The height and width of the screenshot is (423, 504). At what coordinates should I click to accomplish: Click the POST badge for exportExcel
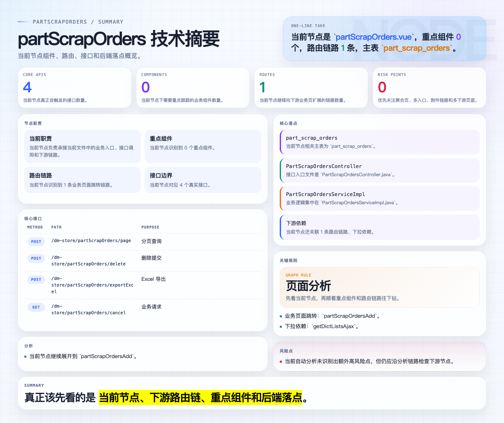36,280
